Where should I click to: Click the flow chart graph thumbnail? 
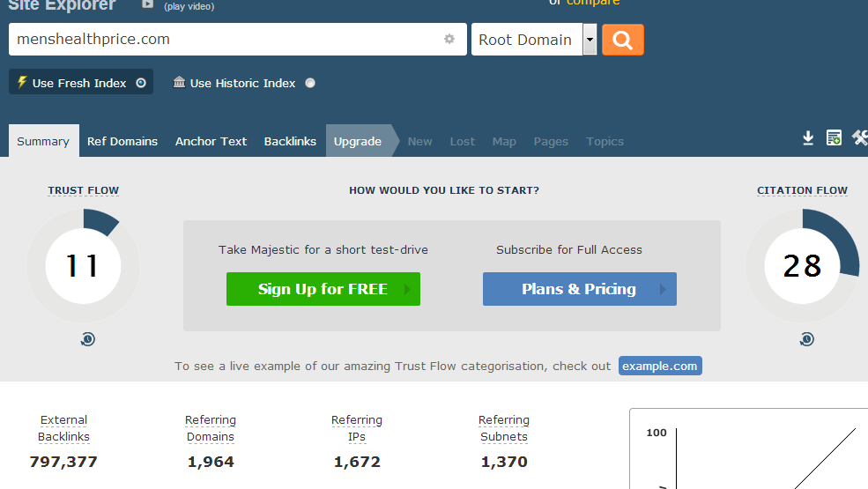748,449
